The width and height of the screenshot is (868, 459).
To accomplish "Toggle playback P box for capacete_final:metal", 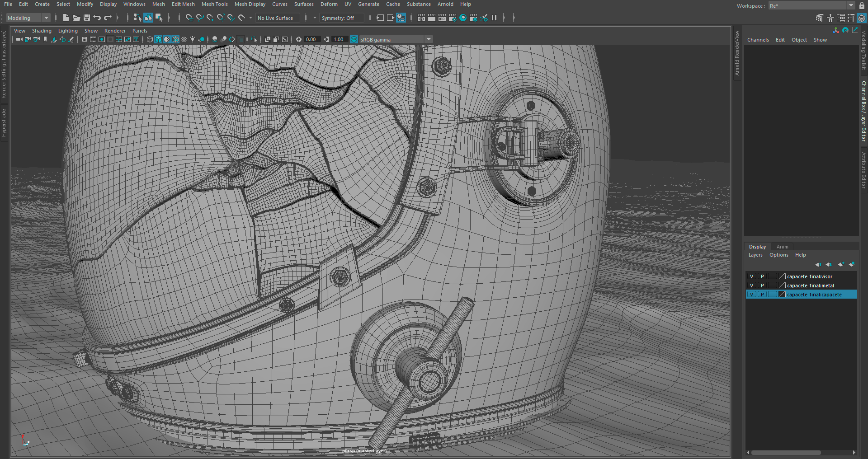I will (762, 286).
